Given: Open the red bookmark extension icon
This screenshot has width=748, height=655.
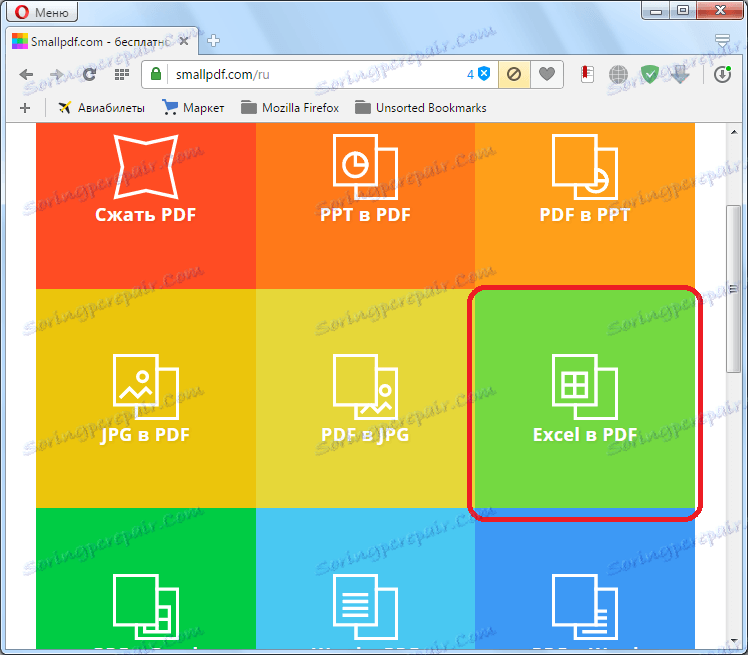Looking at the screenshot, I should pyautogui.click(x=587, y=74).
